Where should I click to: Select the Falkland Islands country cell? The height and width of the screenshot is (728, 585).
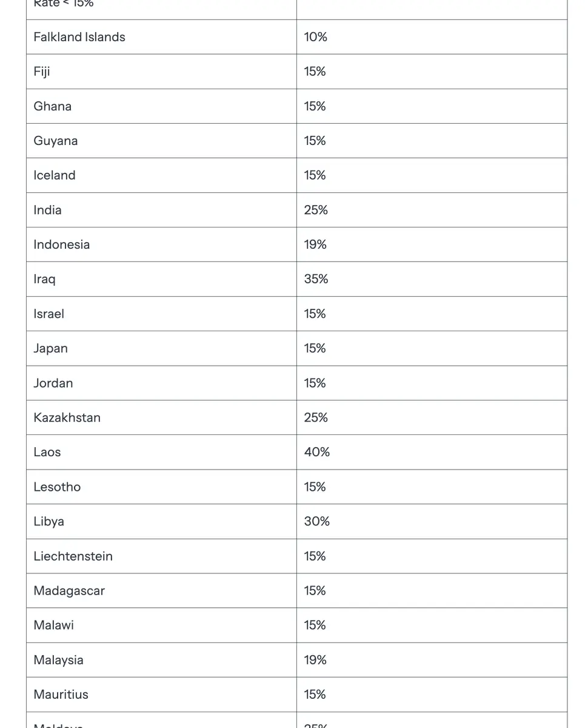(x=161, y=37)
